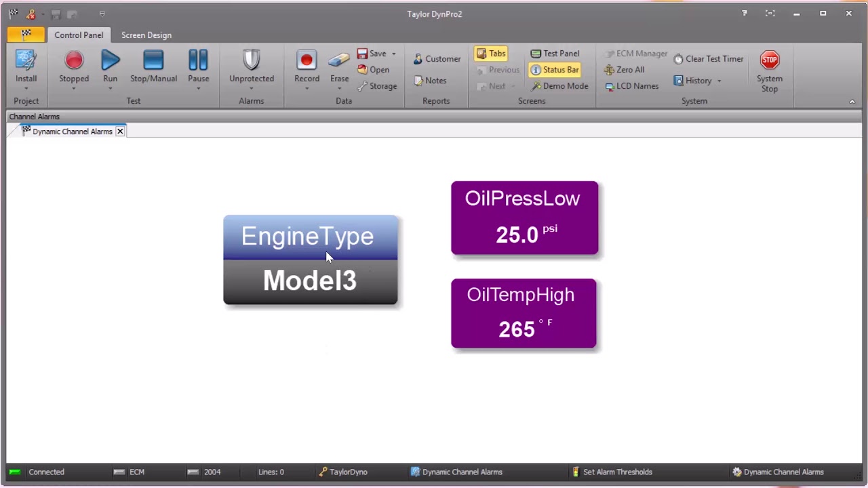The height and width of the screenshot is (488, 868).
Task: Toggle Demo Mode on
Action: (x=559, y=86)
